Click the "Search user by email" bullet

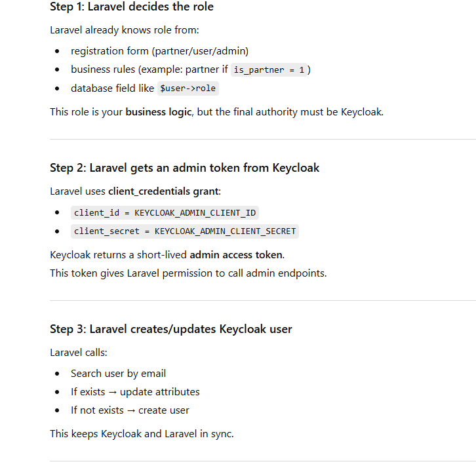(x=118, y=374)
